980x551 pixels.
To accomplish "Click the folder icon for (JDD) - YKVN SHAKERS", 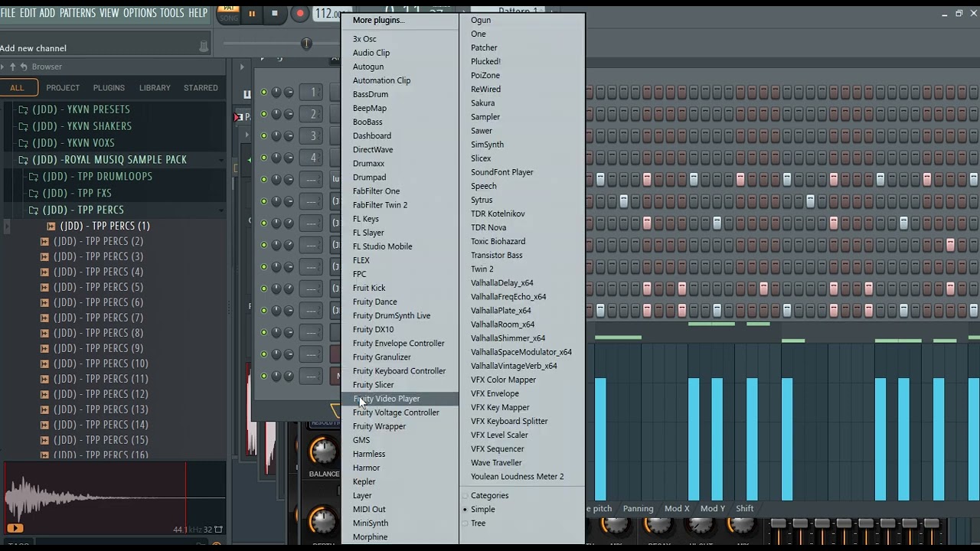I will coord(23,126).
